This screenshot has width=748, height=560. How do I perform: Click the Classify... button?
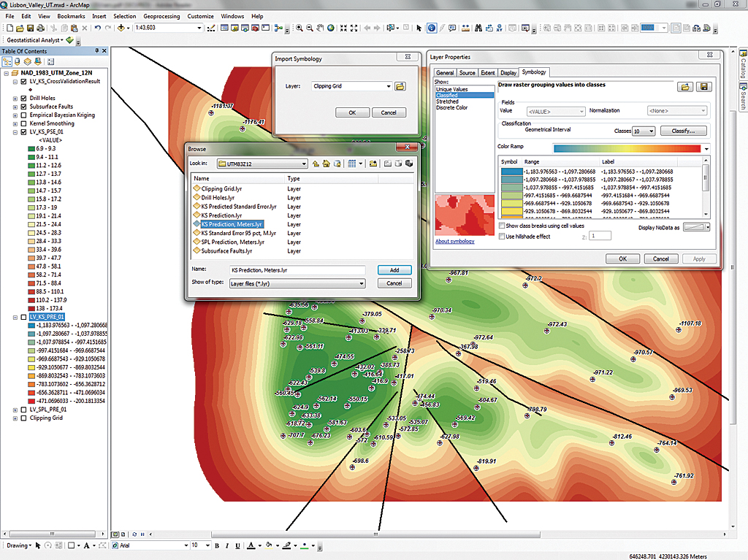tap(683, 131)
